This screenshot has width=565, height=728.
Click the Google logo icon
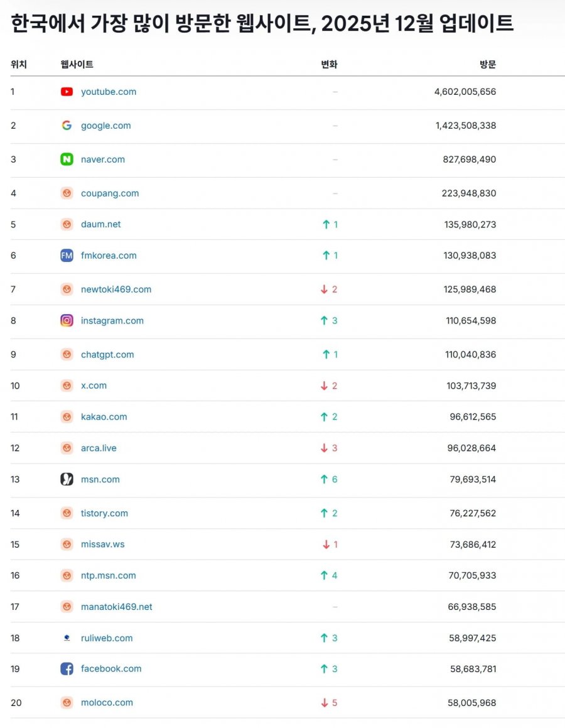click(x=67, y=126)
